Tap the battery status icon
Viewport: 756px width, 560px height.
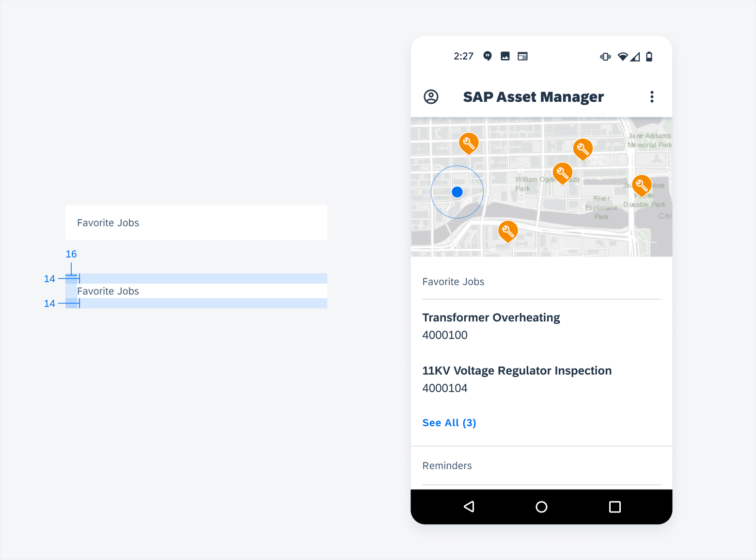[649, 57]
